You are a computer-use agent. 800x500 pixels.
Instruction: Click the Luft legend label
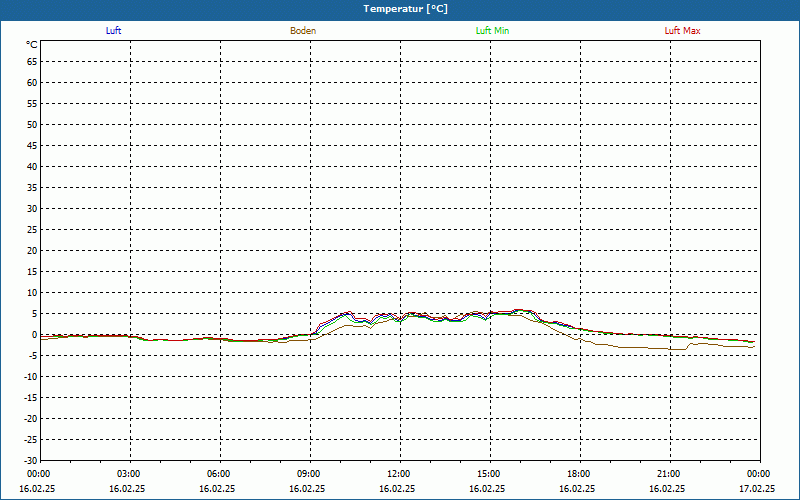(x=113, y=31)
